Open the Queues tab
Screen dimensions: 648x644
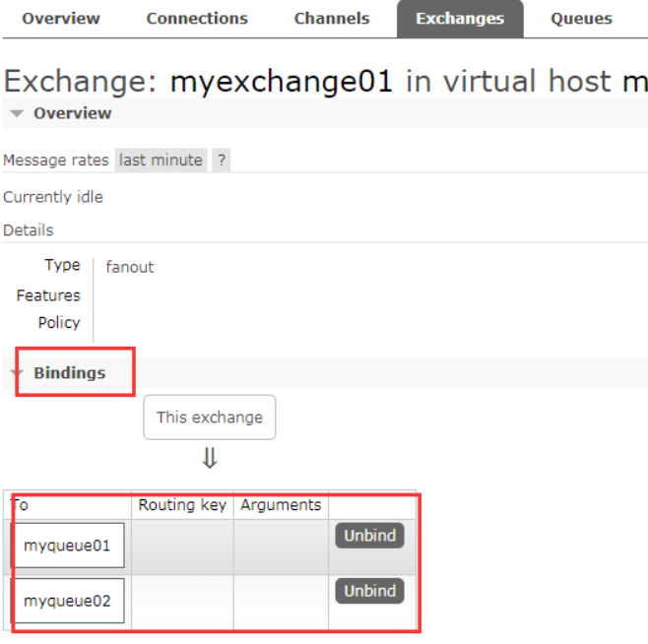(581, 19)
